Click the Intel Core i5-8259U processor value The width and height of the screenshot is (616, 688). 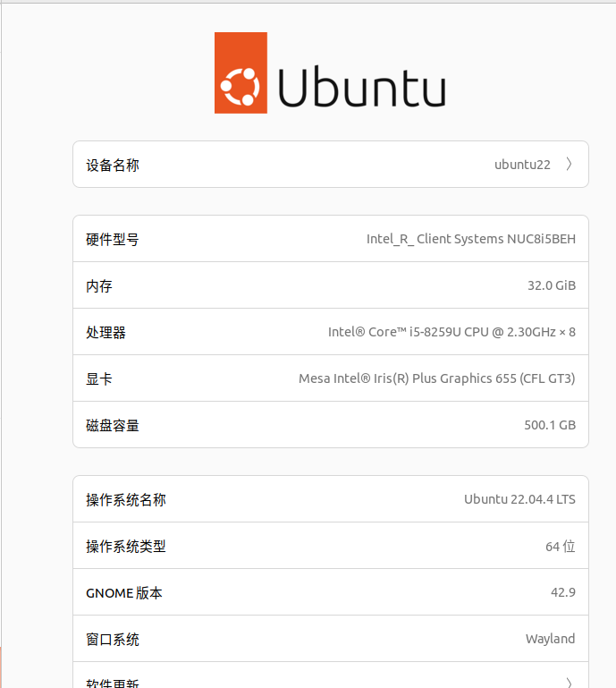point(451,332)
